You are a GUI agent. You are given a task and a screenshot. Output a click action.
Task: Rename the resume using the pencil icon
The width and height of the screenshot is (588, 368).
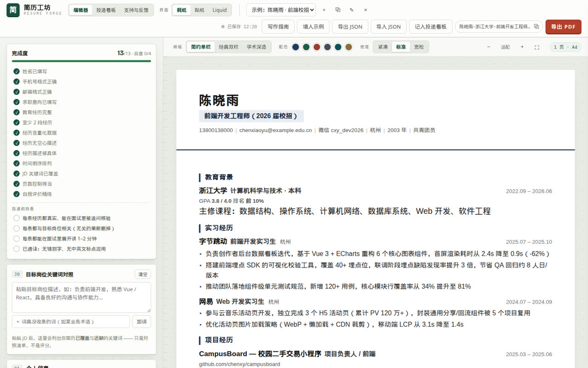[351, 10]
